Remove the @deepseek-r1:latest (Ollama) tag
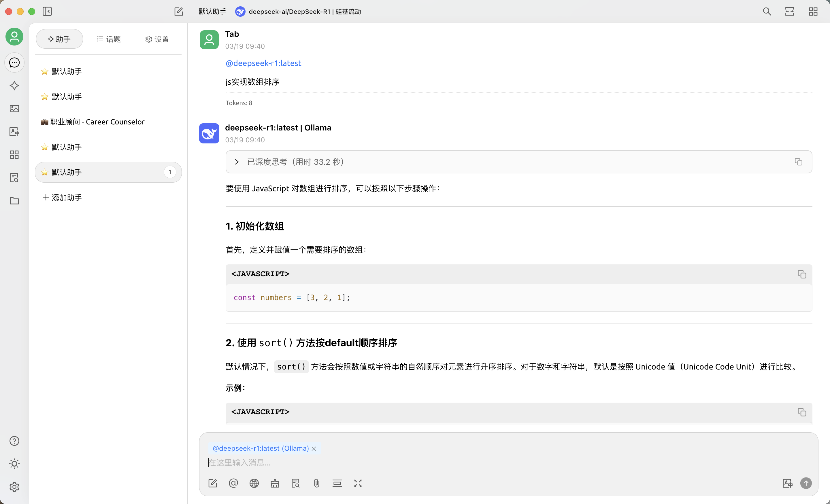Screen dimensions: 830x504 [x=314, y=448]
